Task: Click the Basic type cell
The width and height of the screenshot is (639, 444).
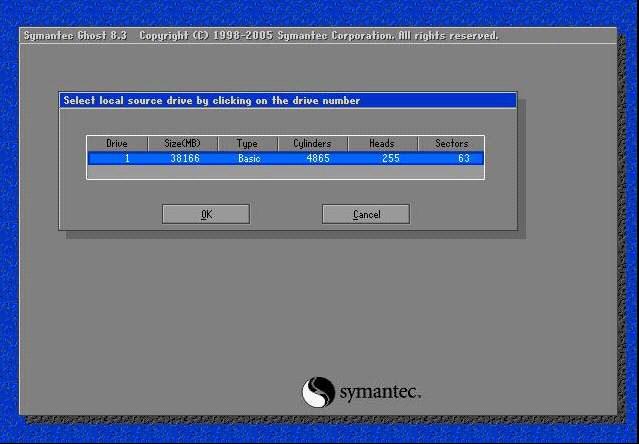Action: [248, 158]
